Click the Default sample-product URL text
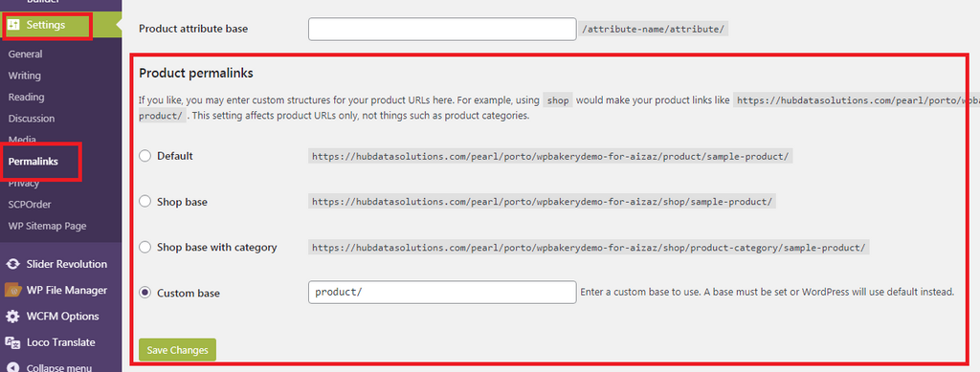 coord(550,157)
